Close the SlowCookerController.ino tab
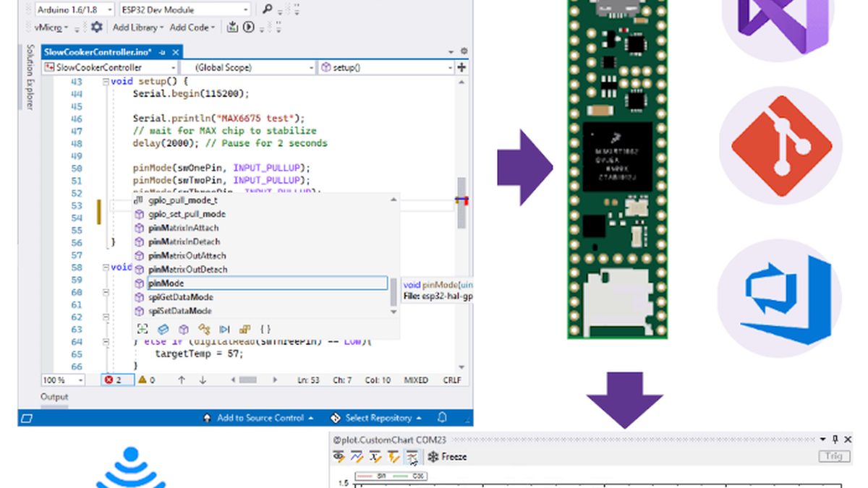 pyautogui.click(x=174, y=52)
